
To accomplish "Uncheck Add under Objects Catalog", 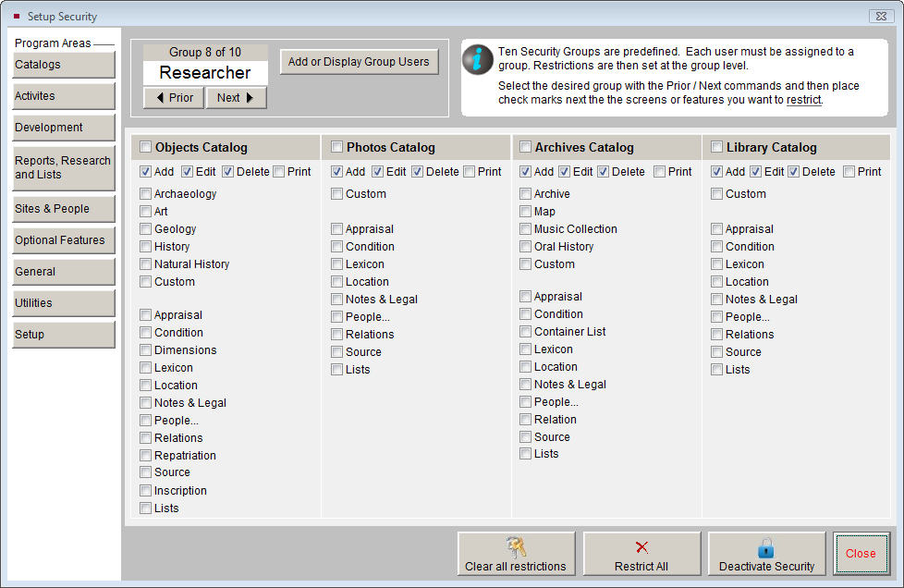I will (145, 171).
